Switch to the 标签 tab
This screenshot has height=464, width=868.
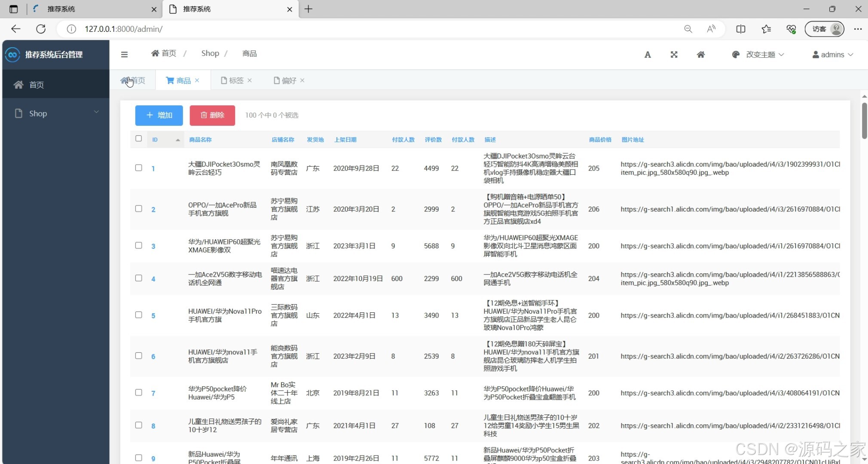[235, 80]
